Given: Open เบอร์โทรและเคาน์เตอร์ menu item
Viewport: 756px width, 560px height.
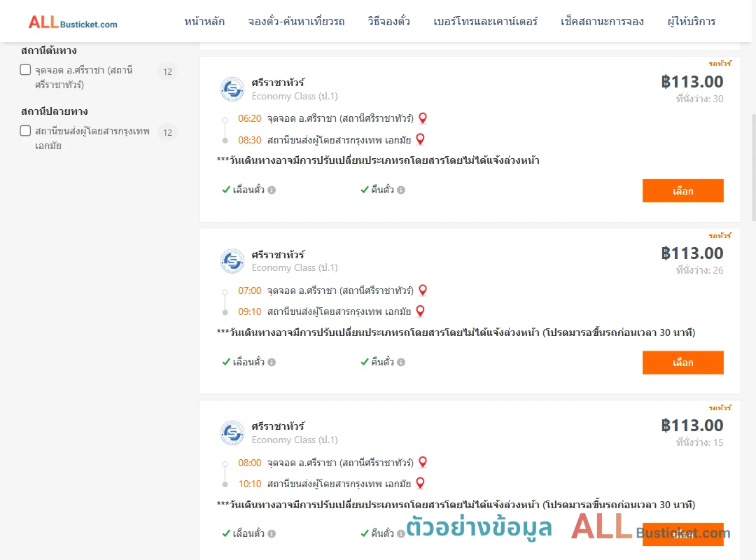Looking at the screenshot, I should (x=485, y=22).
